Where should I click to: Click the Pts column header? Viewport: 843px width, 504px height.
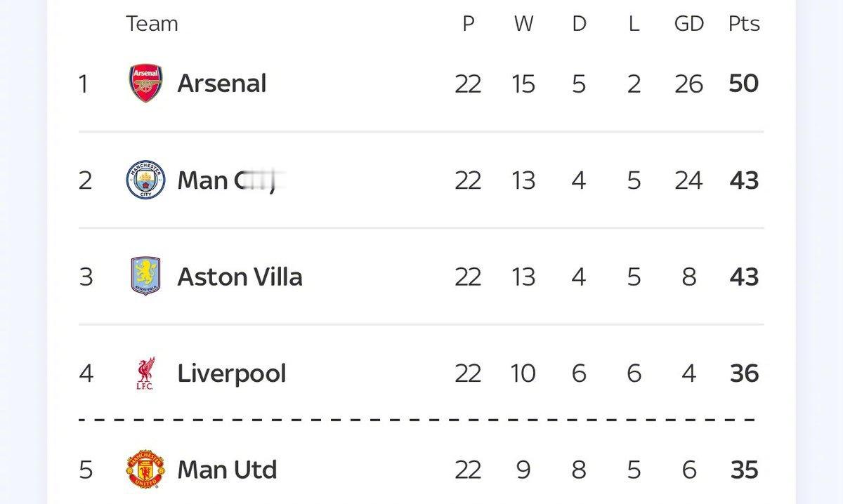pyautogui.click(x=744, y=24)
